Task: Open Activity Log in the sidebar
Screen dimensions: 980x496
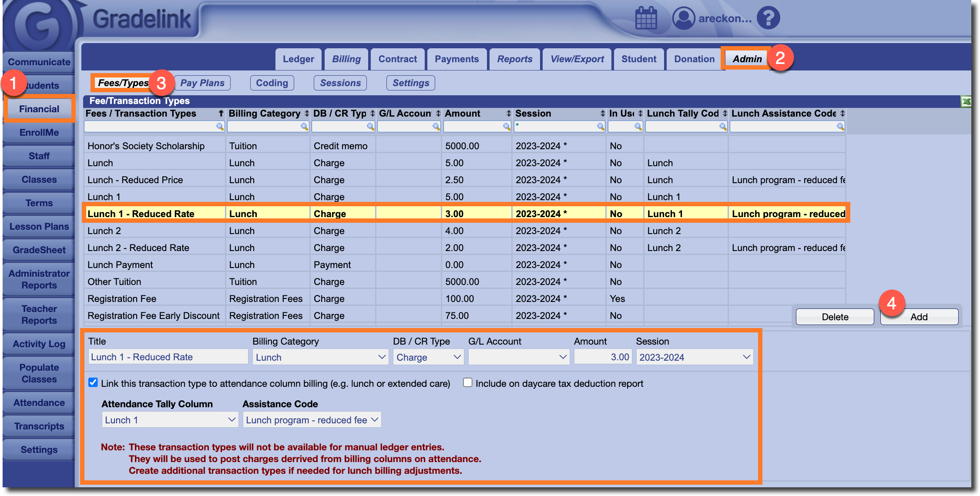Action: [x=39, y=344]
